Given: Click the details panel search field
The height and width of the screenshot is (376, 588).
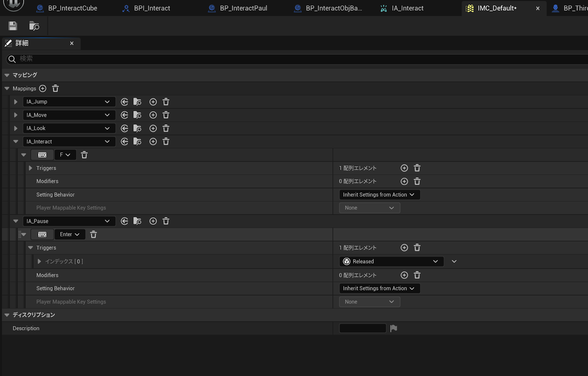Looking at the screenshot, I should (286, 59).
